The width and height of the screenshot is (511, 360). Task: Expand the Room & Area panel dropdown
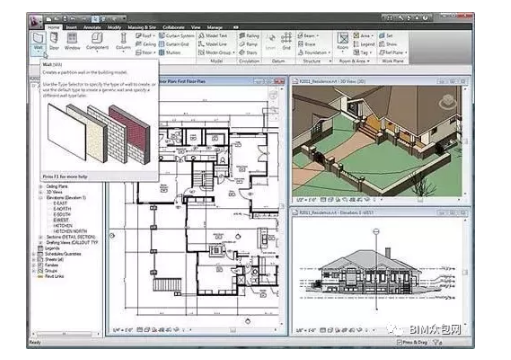point(368,61)
